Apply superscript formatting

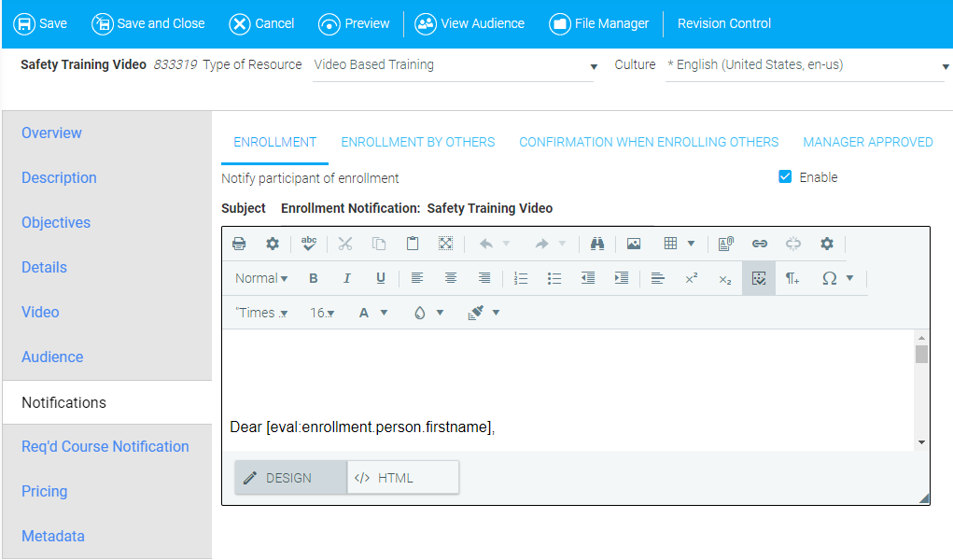[691, 278]
